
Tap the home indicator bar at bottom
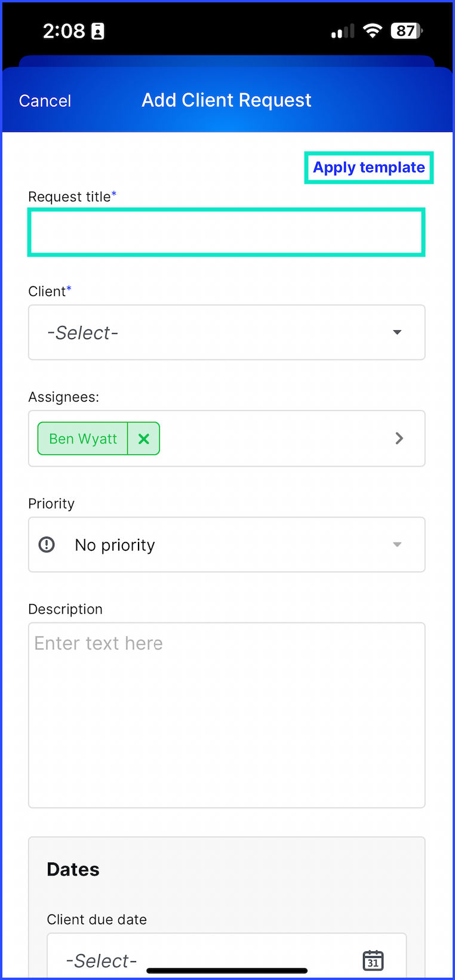(x=227, y=970)
